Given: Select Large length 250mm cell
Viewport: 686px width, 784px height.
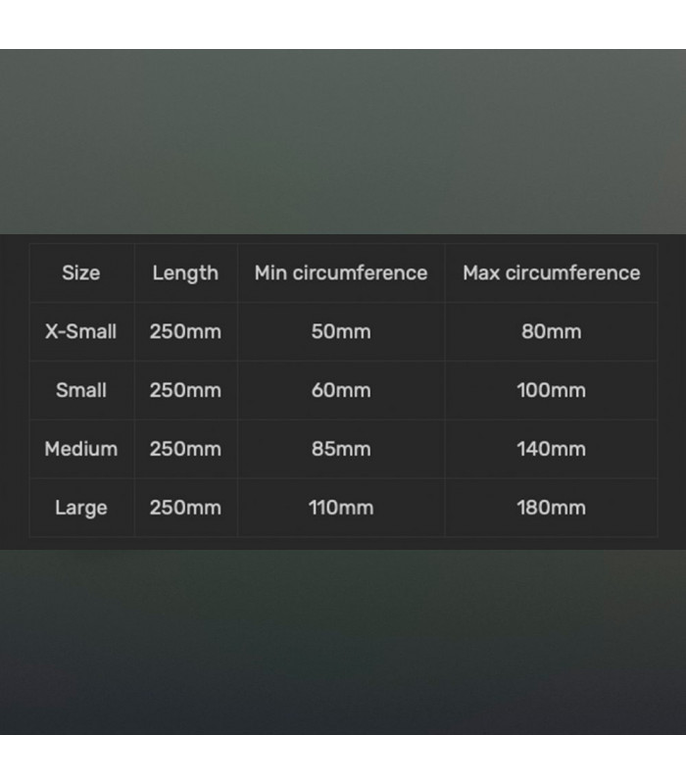Looking at the screenshot, I should click(x=185, y=508).
